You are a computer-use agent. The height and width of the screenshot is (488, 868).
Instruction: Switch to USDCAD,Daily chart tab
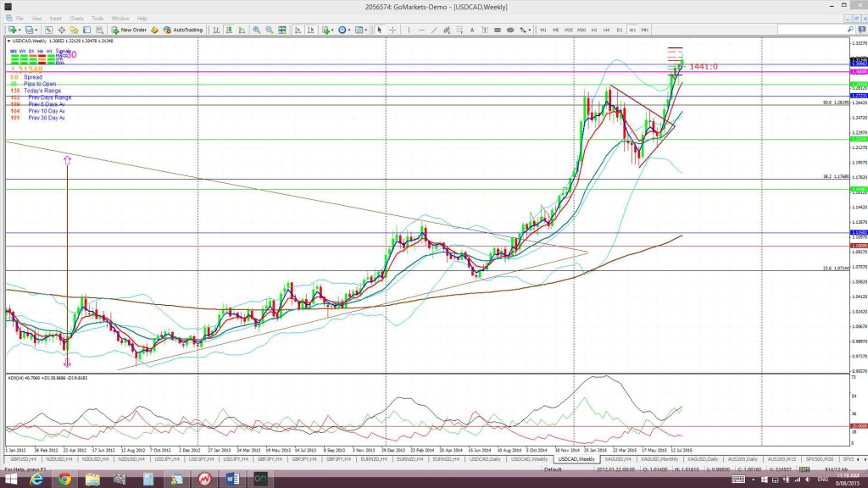[x=485, y=459]
